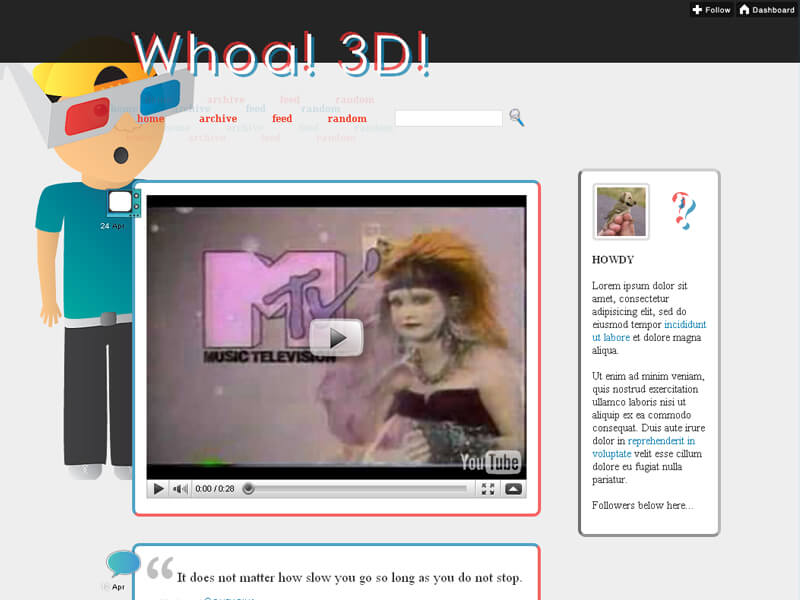Click the Whoa! 3D! blog title
800x600 pixels.
(281, 54)
